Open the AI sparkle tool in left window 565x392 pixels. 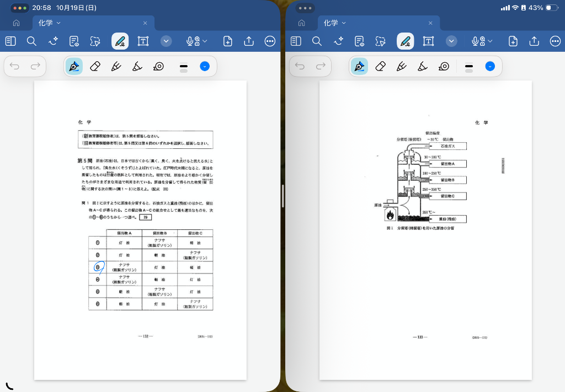[x=53, y=41]
